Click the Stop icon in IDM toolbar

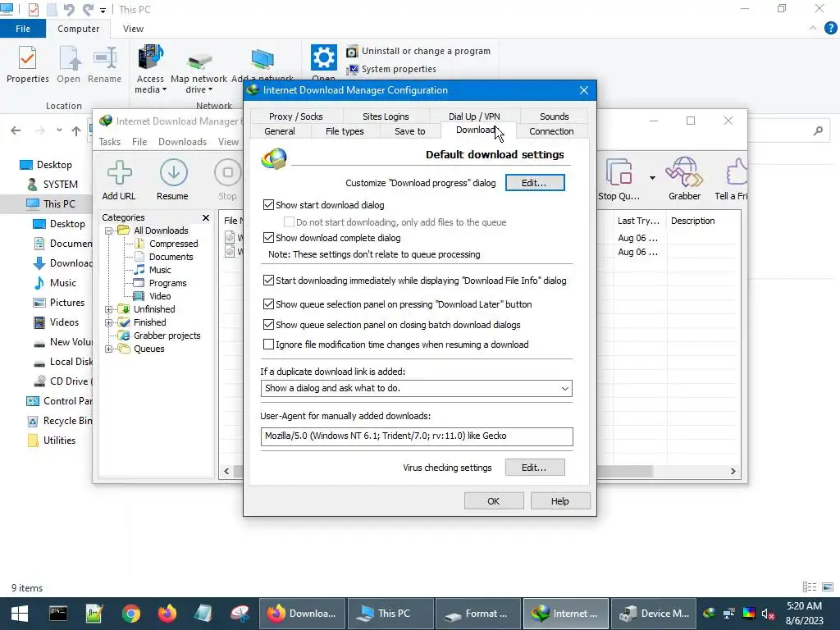click(228, 173)
